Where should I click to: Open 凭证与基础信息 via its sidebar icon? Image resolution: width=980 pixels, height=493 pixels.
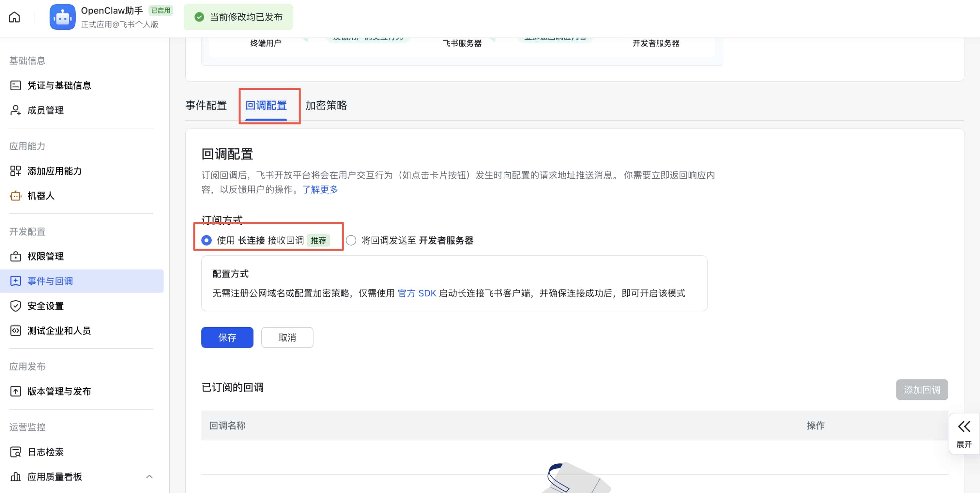(15, 85)
